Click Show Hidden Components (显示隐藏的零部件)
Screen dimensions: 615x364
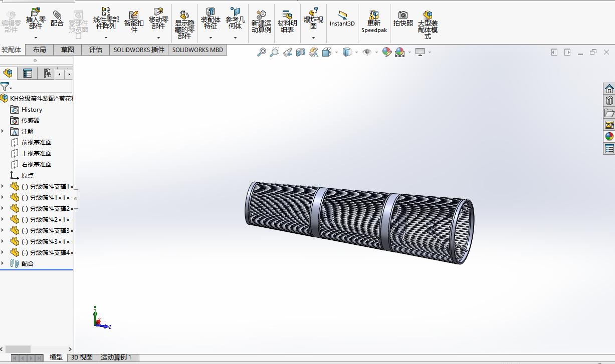point(184,24)
